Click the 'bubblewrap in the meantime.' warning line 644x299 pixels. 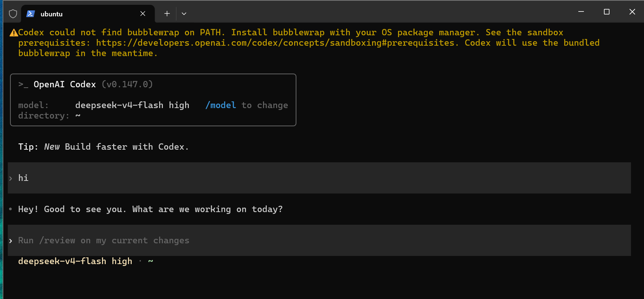click(88, 53)
